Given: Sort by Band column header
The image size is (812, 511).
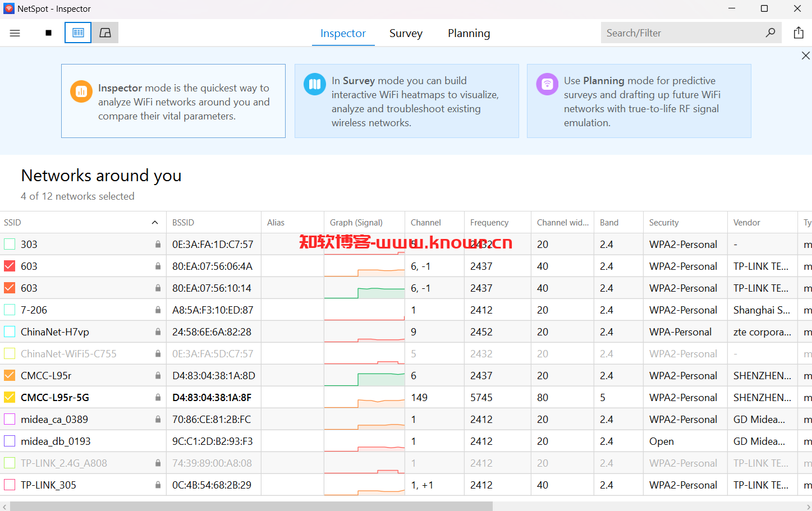Looking at the screenshot, I should [618, 222].
